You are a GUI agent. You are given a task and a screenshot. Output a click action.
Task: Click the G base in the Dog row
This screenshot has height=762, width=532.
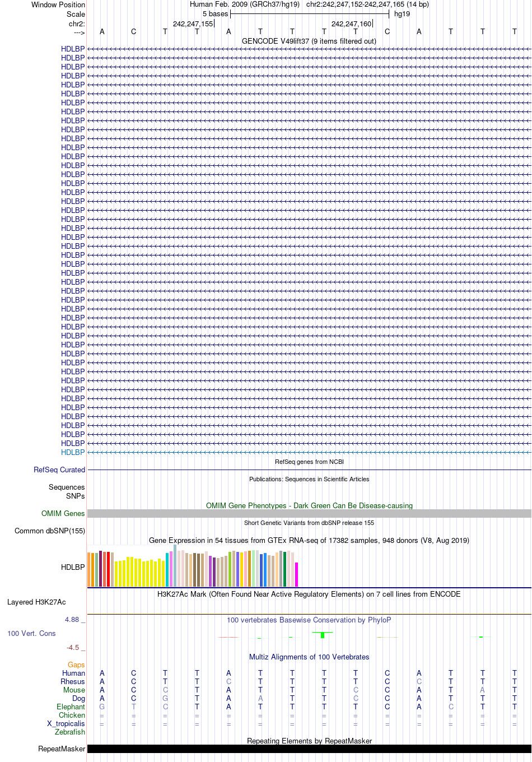pos(165,698)
